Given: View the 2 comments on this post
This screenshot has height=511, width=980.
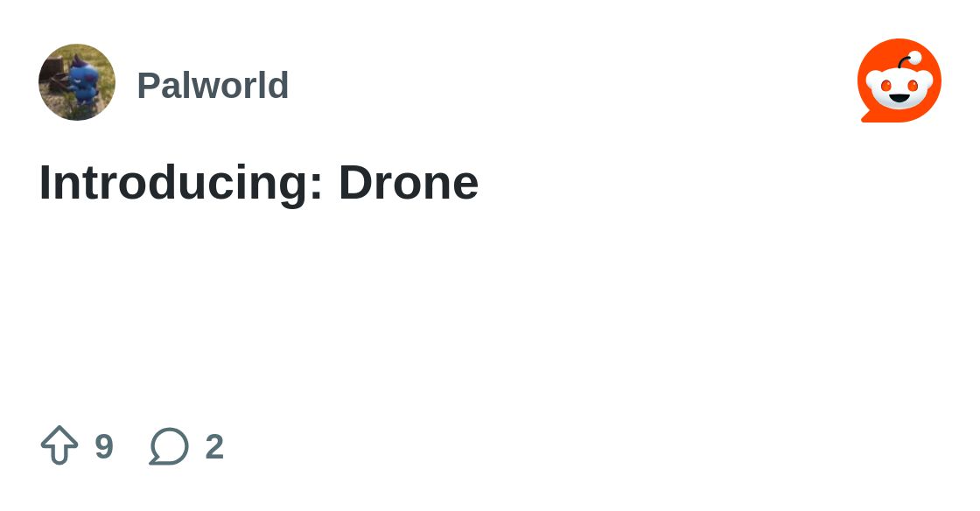Looking at the screenshot, I should click(169, 446).
